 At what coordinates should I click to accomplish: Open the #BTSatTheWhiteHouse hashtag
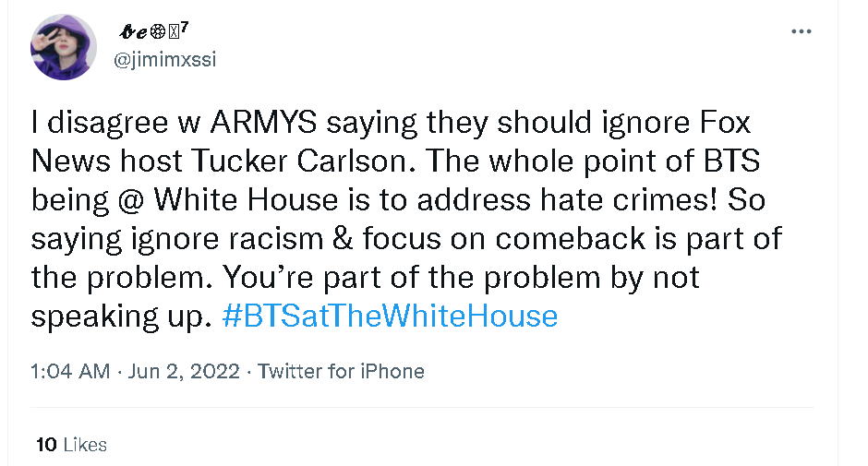click(391, 317)
